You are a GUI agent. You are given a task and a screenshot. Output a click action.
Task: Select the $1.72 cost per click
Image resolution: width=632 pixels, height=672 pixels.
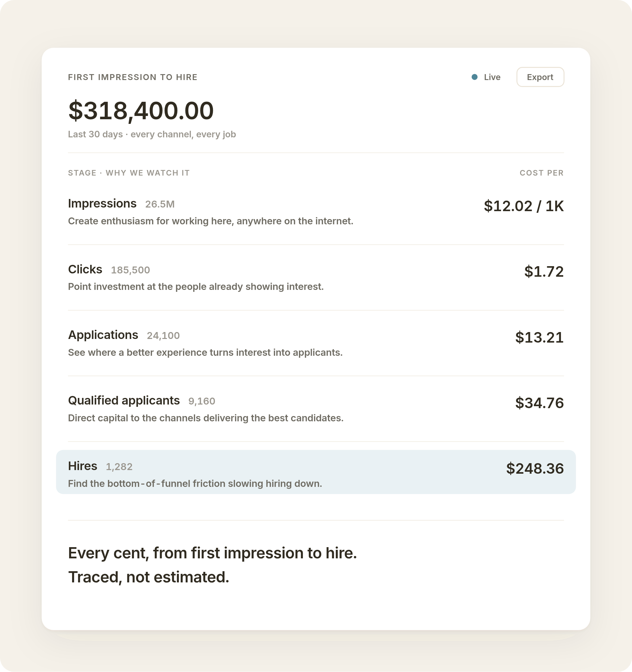click(544, 271)
